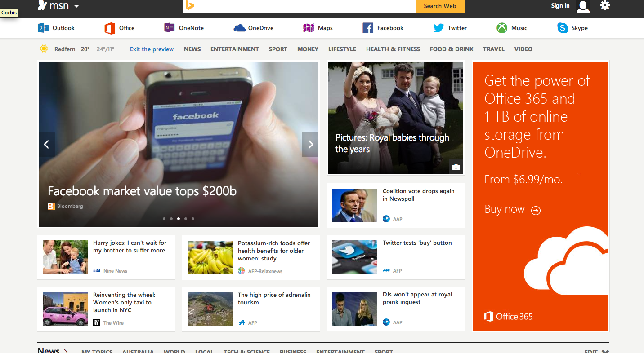644x353 pixels.
Task: Open OneDrive cloud icon
Action: point(239,28)
